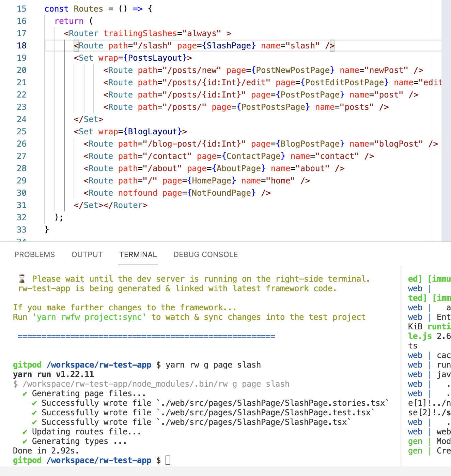Screen dimensions: 451x476
Task: Switch to the PROBLEMS tab
Action: coord(34,254)
